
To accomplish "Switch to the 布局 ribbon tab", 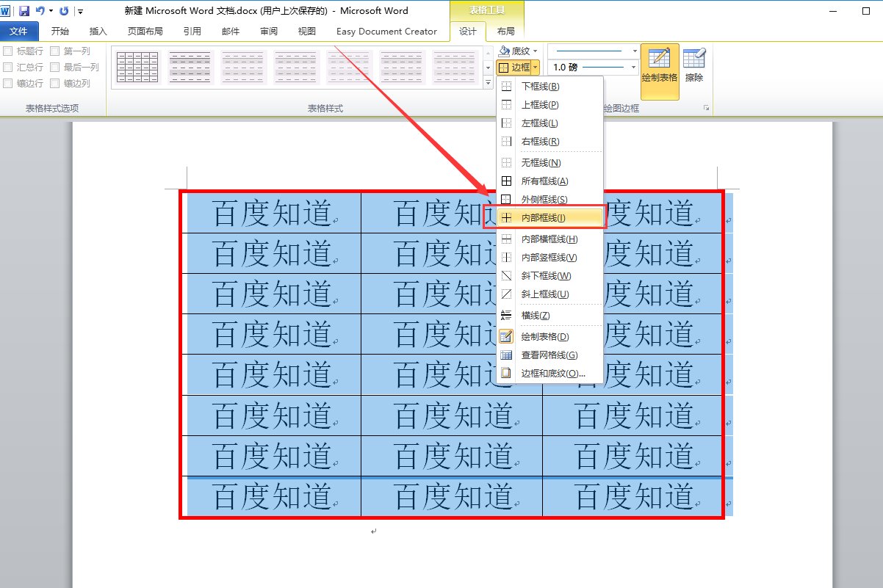I will coord(506,31).
